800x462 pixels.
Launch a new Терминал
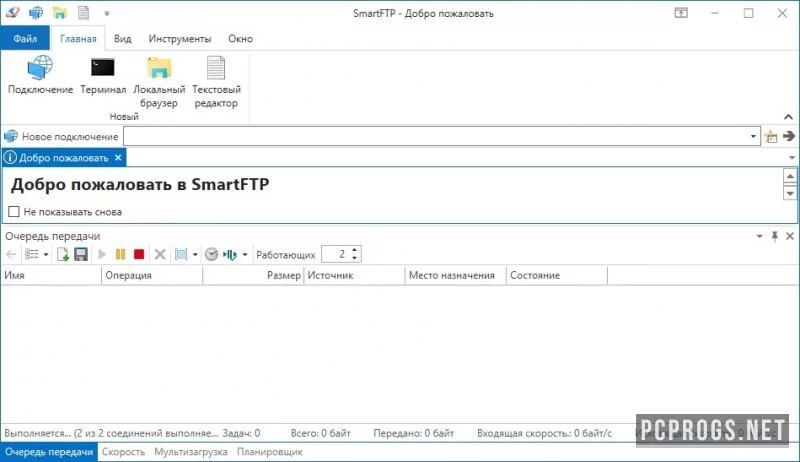(103, 75)
